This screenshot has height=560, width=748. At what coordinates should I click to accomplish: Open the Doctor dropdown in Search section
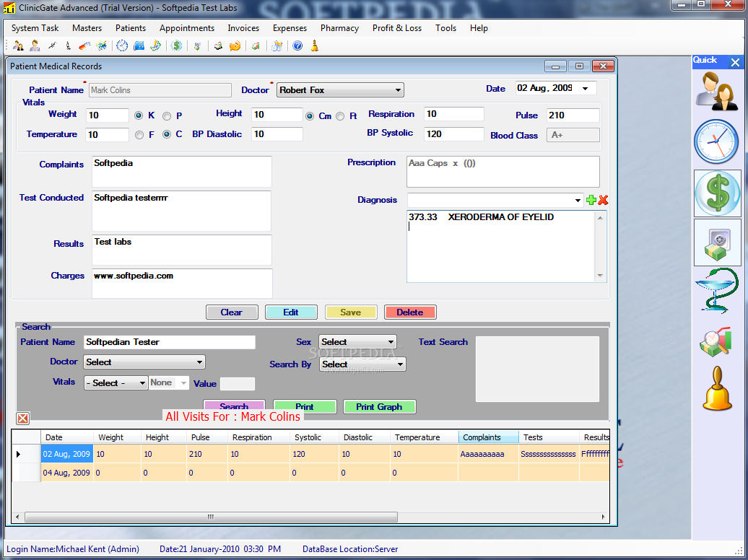pyautogui.click(x=144, y=362)
